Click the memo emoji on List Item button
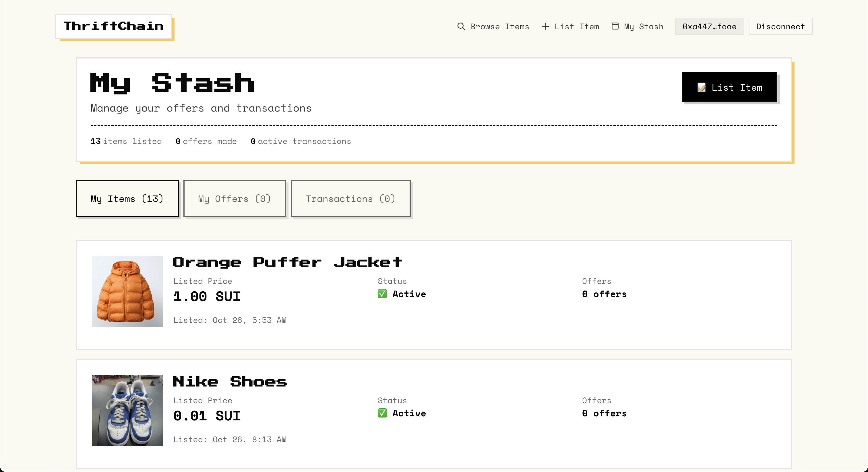Image resolution: width=868 pixels, height=472 pixels. pos(701,87)
